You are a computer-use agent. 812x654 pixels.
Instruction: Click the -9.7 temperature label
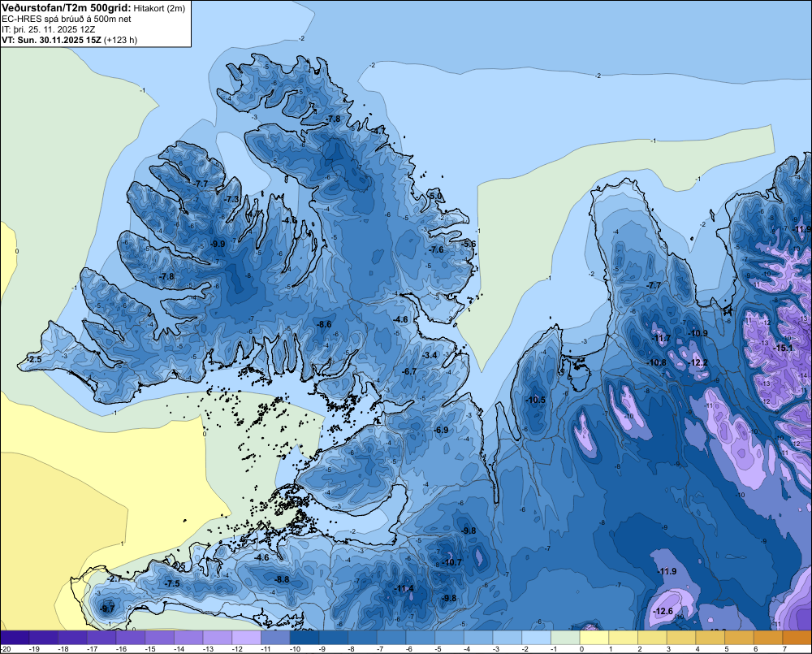point(107,609)
